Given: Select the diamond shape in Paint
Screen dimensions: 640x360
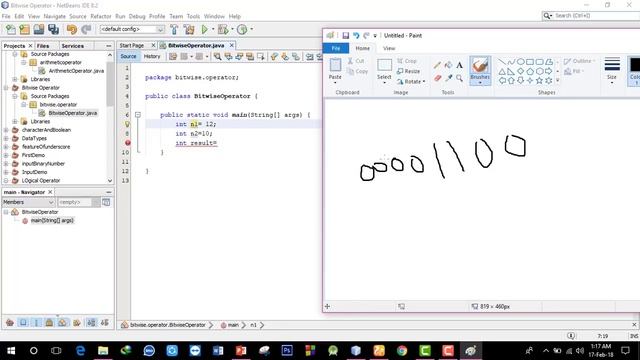Looking at the screenshot, I should pos(521,71).
